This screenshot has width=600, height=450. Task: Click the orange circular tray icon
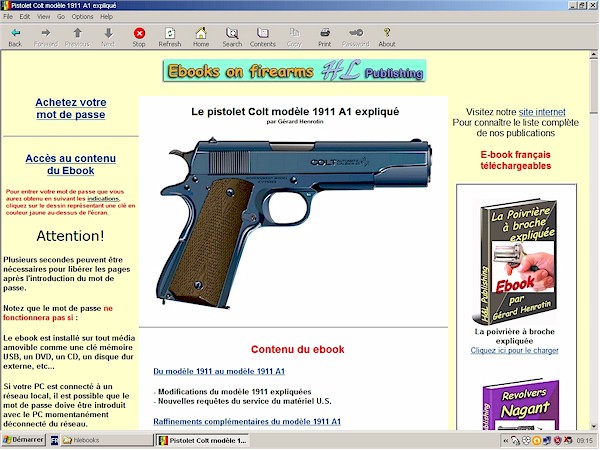pyautogui.click(x=536, y=441)
